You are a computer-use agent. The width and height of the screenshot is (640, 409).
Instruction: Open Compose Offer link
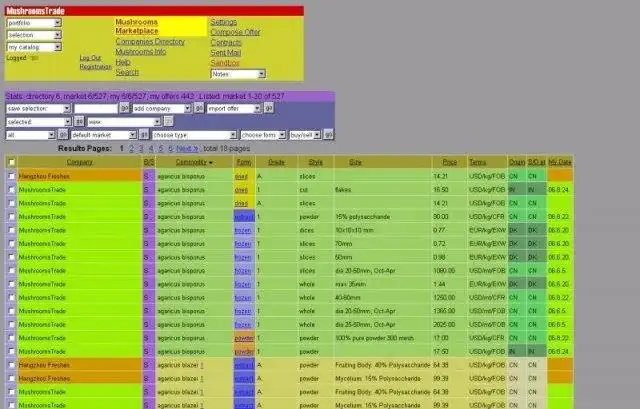tap(236, 32)
